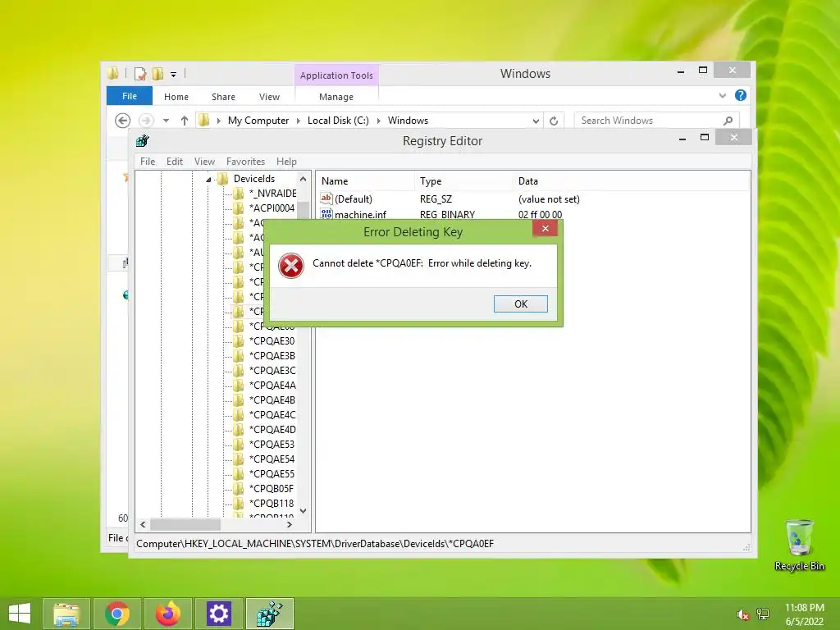Select the *CPQAE4A key
The height and width of the screenshot is (630, 840).
coord(272,386)
